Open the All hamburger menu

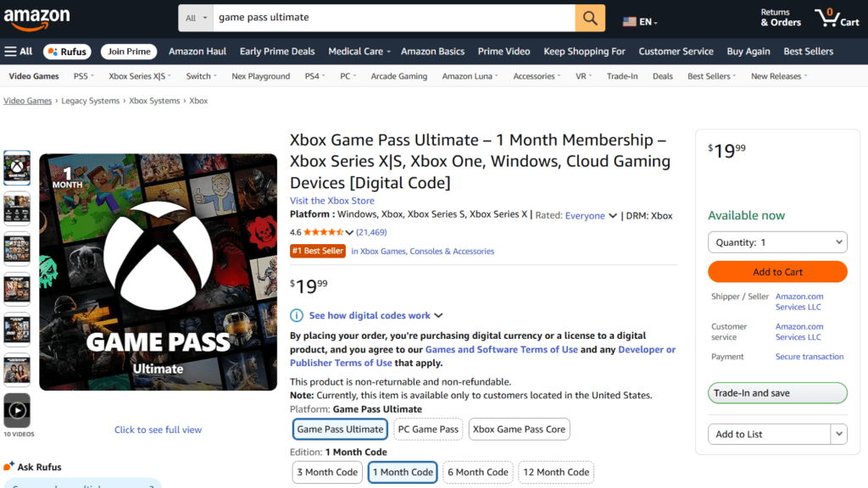coord(19,52)
